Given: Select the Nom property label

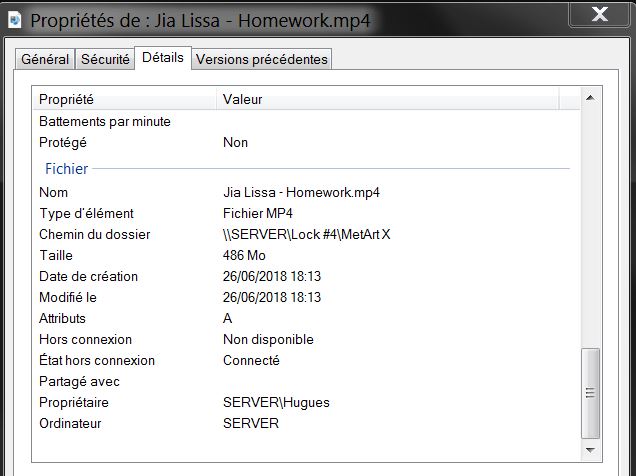Looking at the screenshot, I should click(x=54, y=192).
